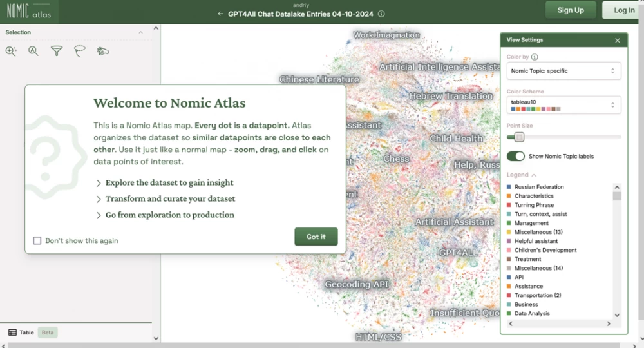Toggle off Show Nomic Topic labels
The width and height of the screenshot is (644, 348).
[516, 157]
